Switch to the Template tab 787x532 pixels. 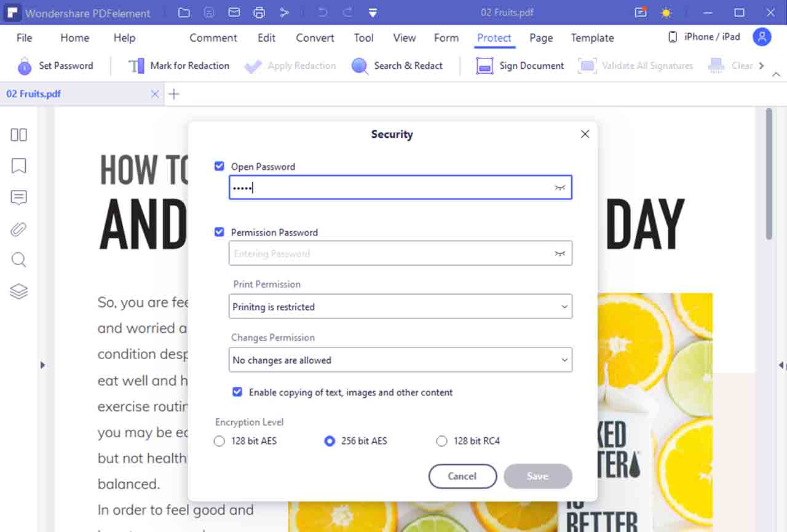point(592,38)
